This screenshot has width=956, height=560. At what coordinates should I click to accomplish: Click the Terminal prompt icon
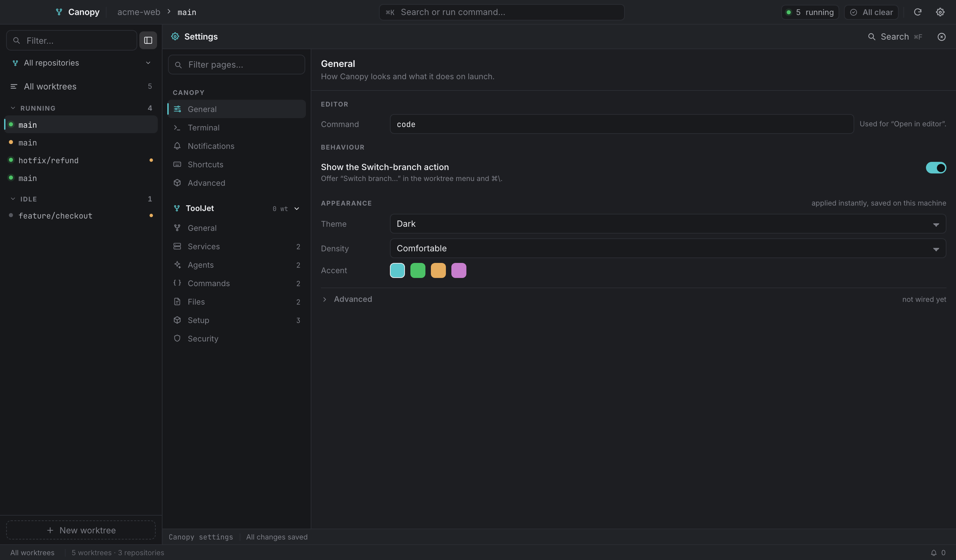177,127
